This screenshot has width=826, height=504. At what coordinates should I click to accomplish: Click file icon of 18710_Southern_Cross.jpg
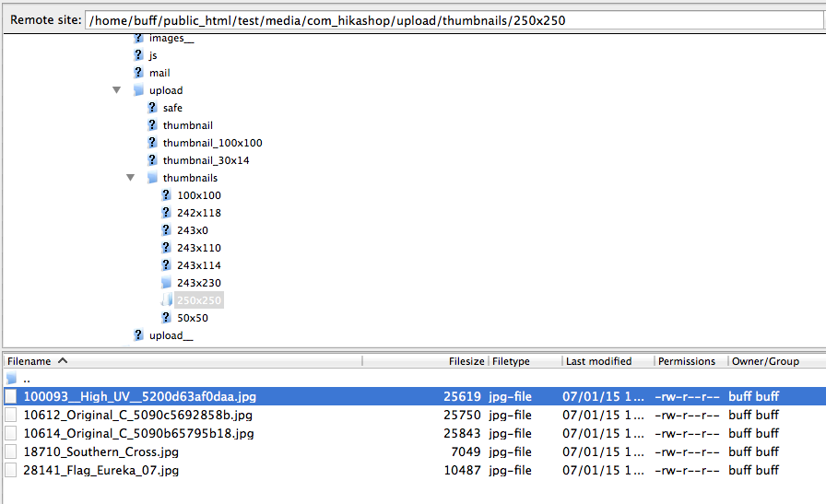tap(11, 451)
